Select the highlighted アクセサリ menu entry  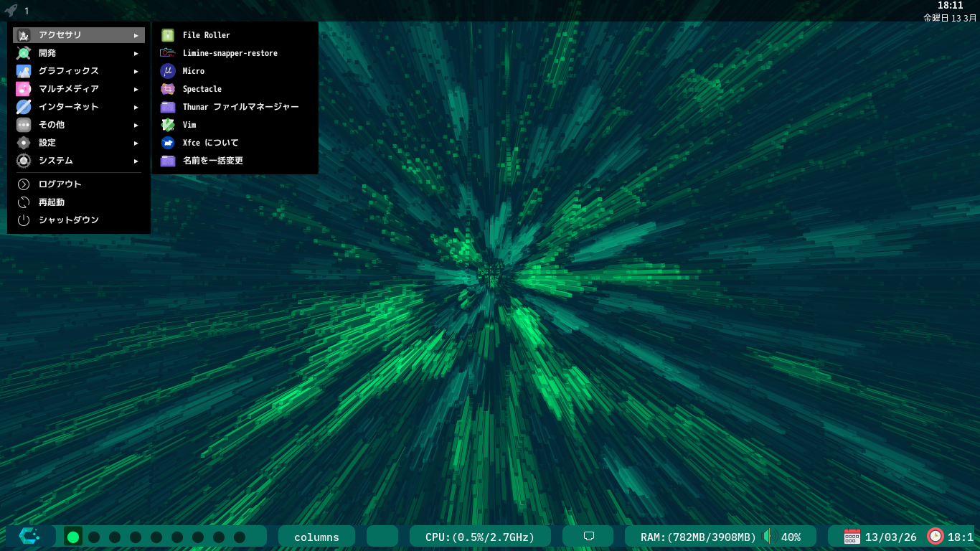click(x=79, y=35)
